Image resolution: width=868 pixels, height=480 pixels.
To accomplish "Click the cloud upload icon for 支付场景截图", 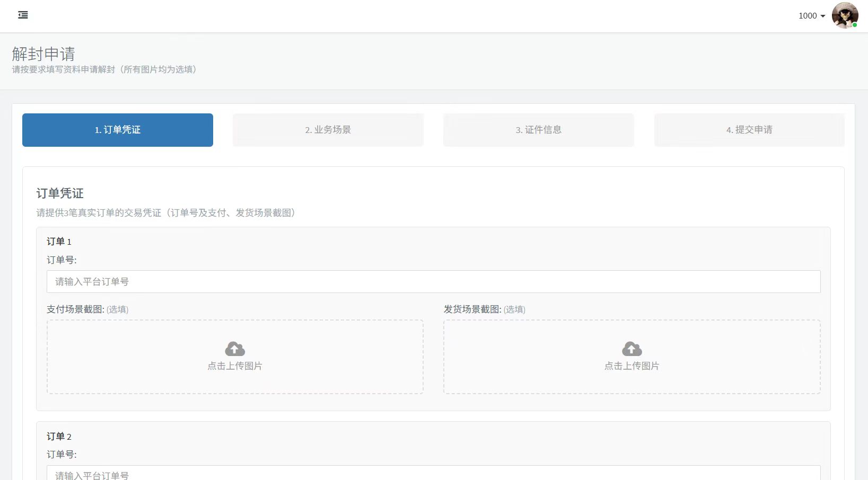I will point(235,349).
